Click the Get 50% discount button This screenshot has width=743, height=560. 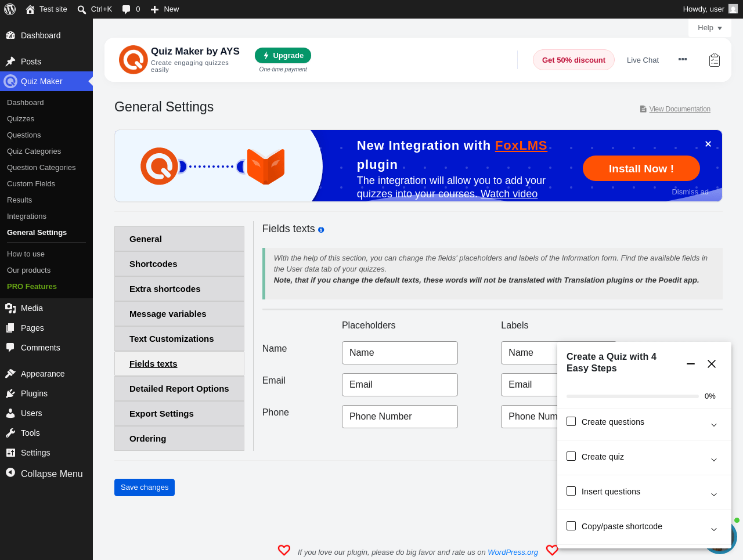click(x=574, y=60)
